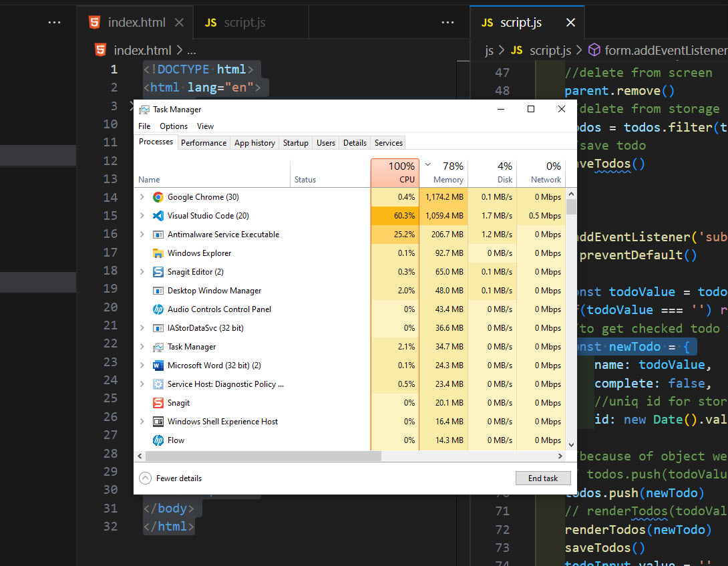Sort processes by Memory column header
The height and width of the screenshot is (566, 728).
444,173
